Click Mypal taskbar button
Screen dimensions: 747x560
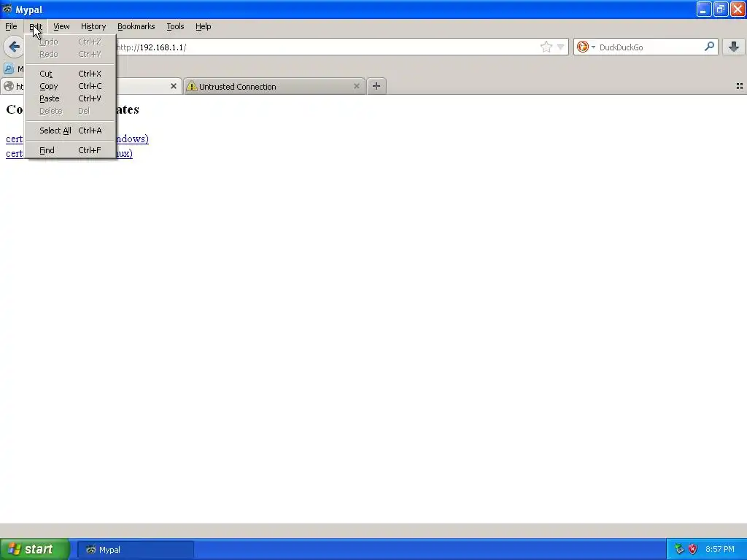click(x=135, y=550)
